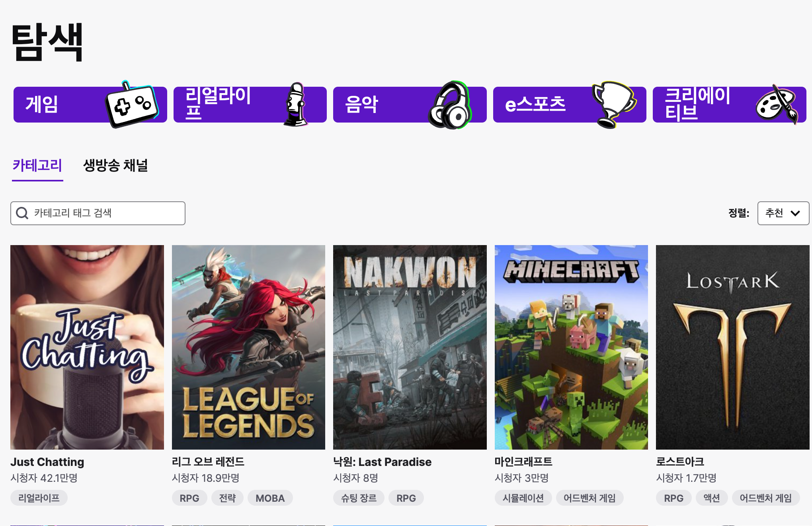The width and height of the screenshot is (812, 526).
Task: Open the 추천 sort dropdown
Action: [783, 213]
